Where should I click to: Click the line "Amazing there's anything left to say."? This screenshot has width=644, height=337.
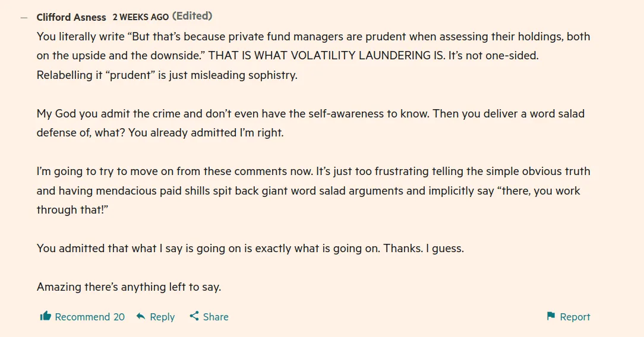pos(129,287)
